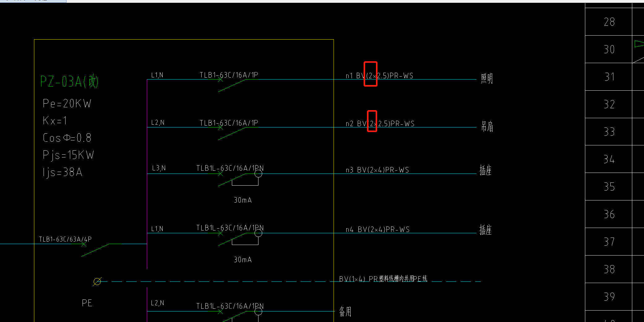
Task: Select the n2 BV(2×2.5)PR-WS cable text
Action: coord(380,123)
